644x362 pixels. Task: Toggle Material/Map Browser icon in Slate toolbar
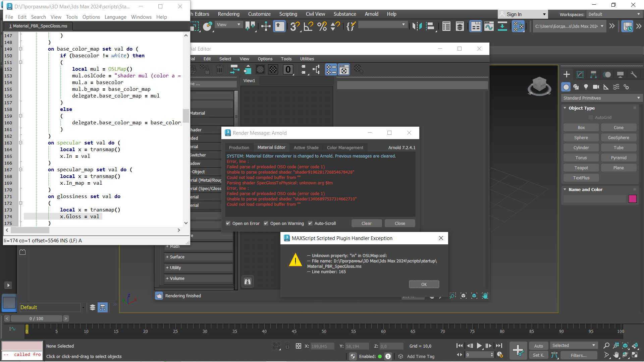click(x=331, y=70)
